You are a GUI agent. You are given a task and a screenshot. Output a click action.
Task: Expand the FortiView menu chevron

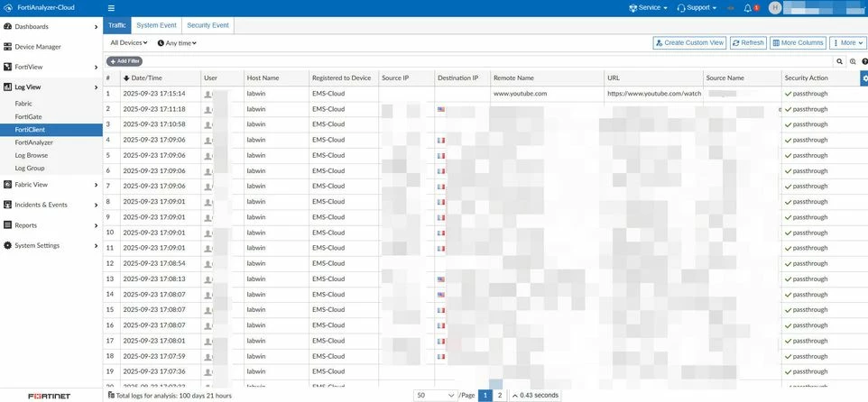tap(97, 67)
